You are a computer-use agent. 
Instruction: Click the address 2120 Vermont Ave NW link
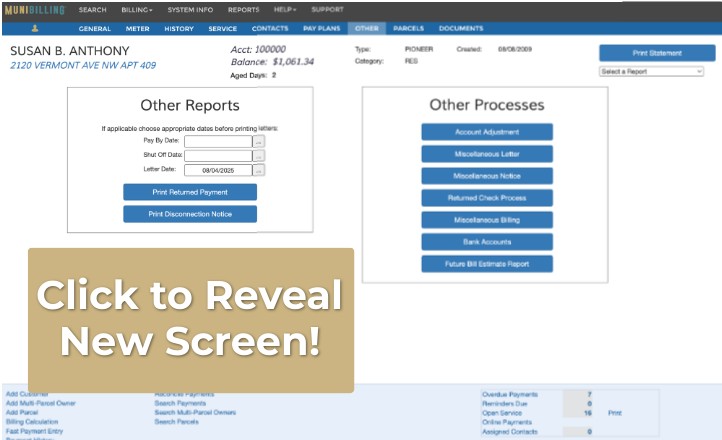pyautogui.click(x=83, y=65)
